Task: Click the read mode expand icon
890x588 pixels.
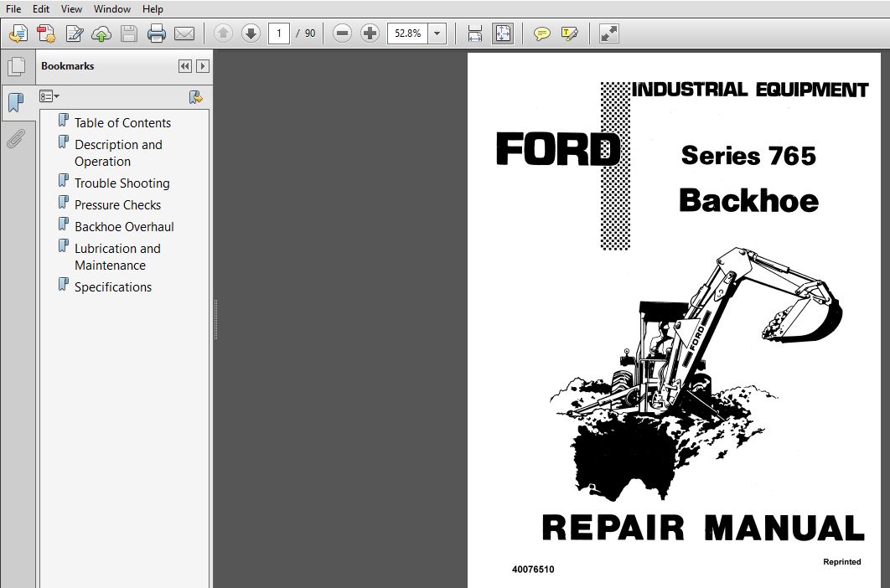Action: click(x=608, y=34)
